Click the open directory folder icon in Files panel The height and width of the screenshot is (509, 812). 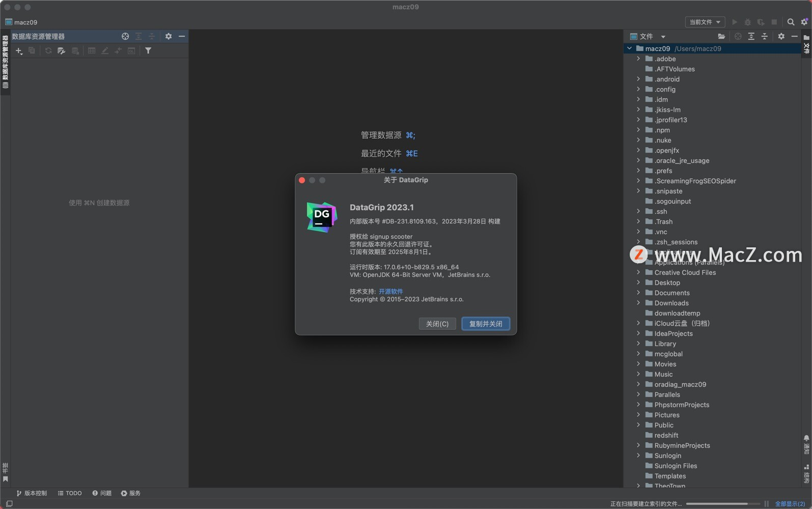click(721, 36)
